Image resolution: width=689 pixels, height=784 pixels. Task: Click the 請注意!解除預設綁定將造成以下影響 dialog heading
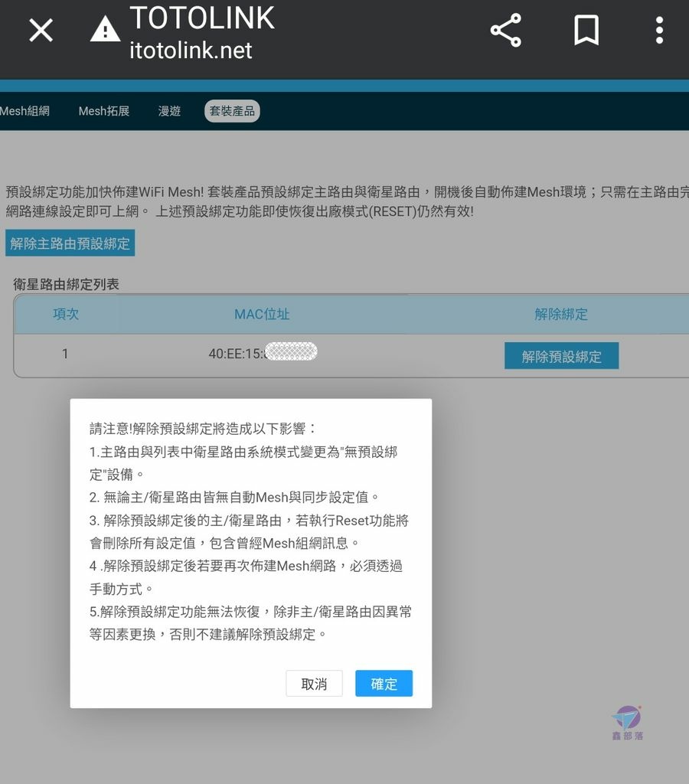203,429
